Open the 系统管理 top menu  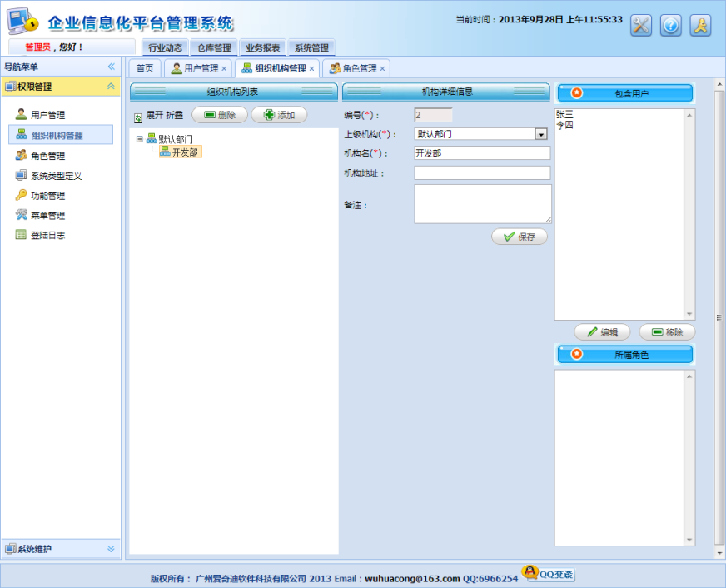click(x=311, y=47)
